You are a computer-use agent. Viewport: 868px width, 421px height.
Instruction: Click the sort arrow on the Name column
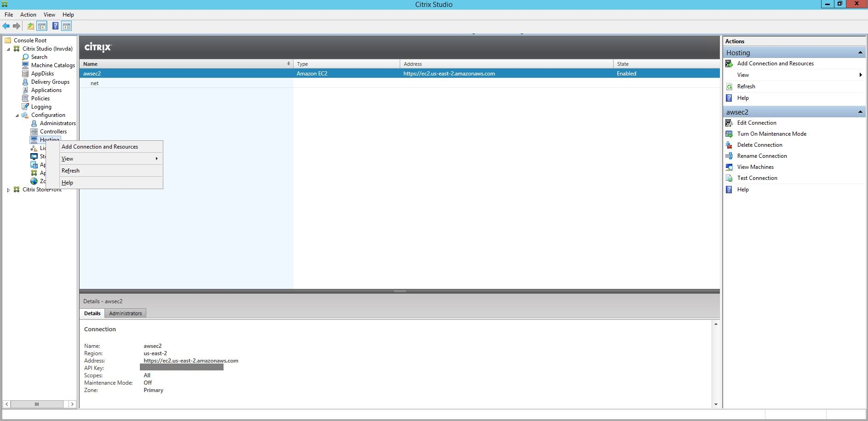tap(288, 64)
